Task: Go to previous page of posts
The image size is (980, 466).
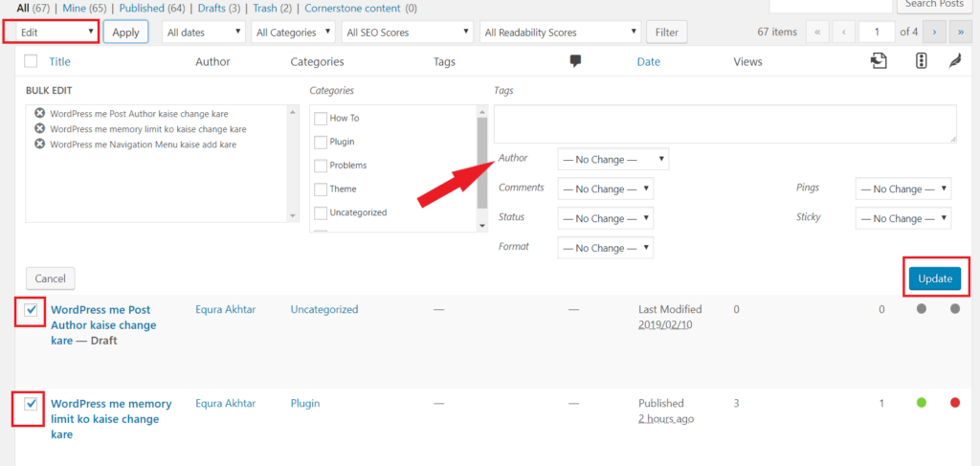Action: pyautogui.click(x=844, y=32)
